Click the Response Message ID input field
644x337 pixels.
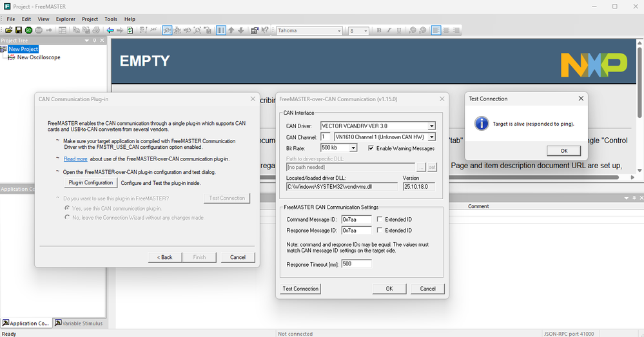tap(356, 230)
